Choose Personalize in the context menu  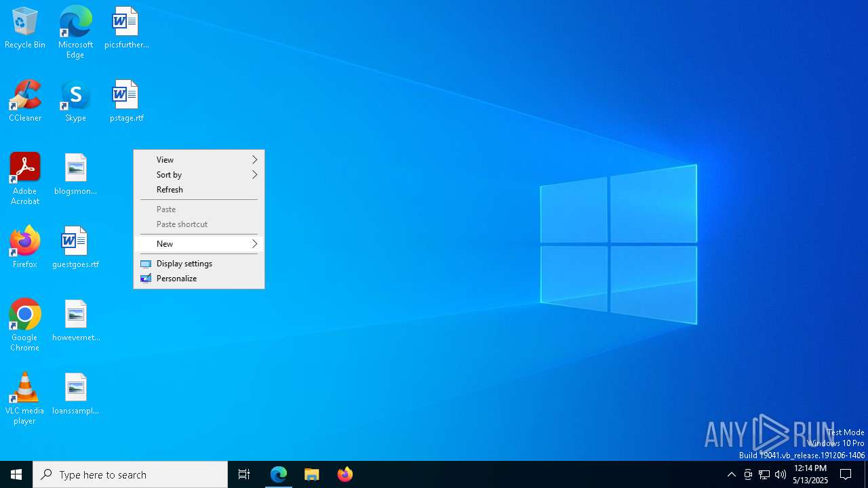[199, 279]
